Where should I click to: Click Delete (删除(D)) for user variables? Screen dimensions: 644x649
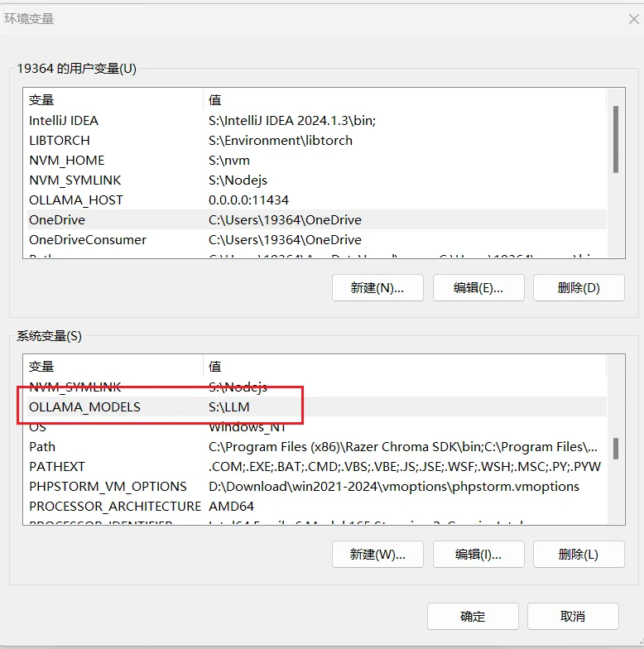(x=578, y=287)
